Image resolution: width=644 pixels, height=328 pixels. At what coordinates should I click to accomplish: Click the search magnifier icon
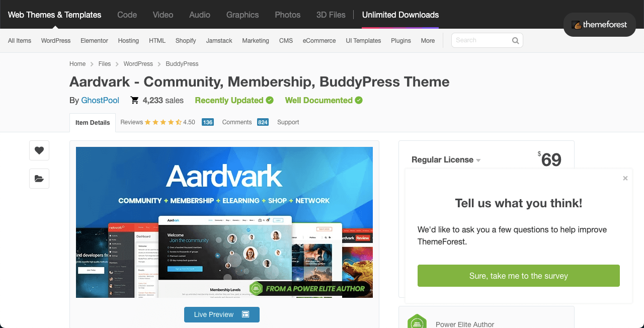[515, 40]
